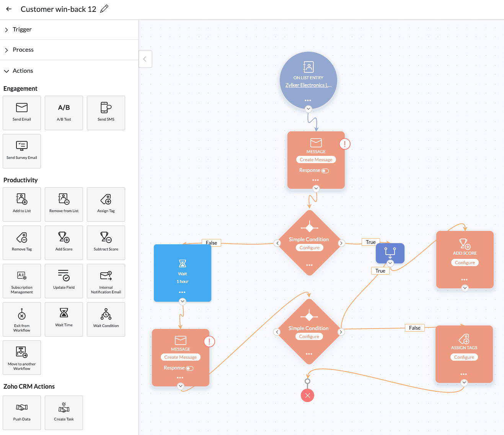Choose the A/B Test action
The image size is (504, 435).
tap(64, 113)
